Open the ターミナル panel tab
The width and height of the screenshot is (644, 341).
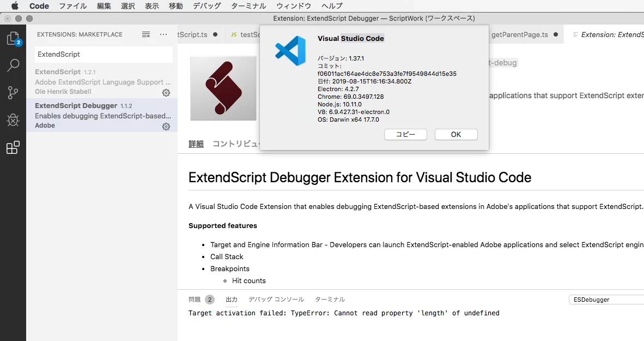pos(330,300)
